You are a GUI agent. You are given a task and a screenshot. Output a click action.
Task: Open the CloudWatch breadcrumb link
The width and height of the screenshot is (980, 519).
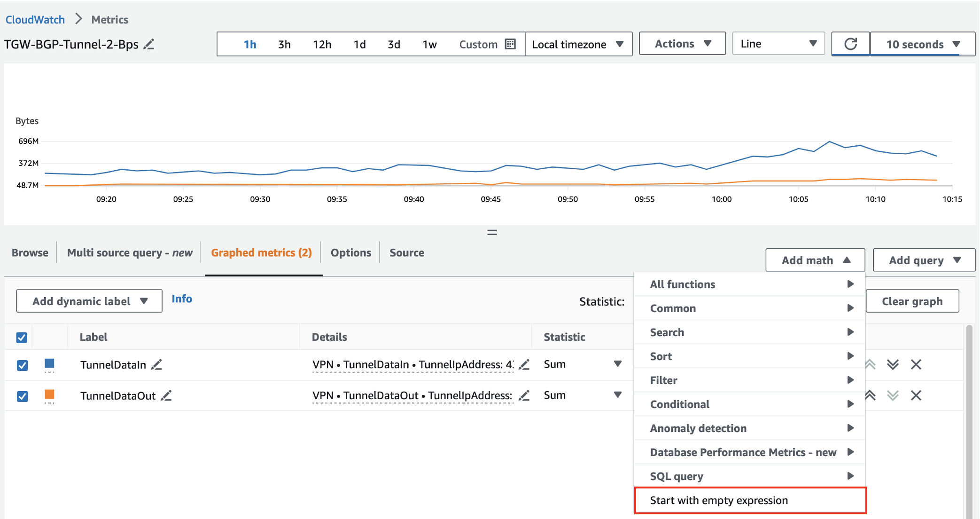[x=35, y=20]
